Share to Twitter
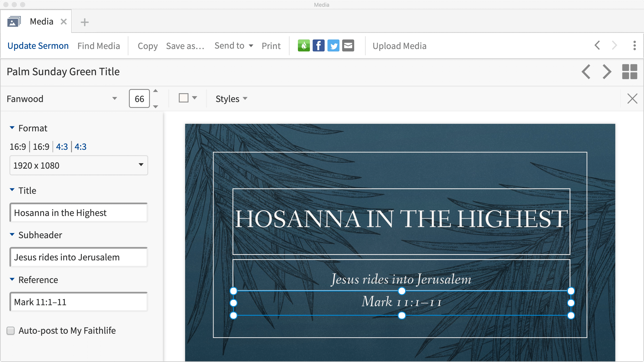This screenshot has width=644, height=362. coord(333,45)
